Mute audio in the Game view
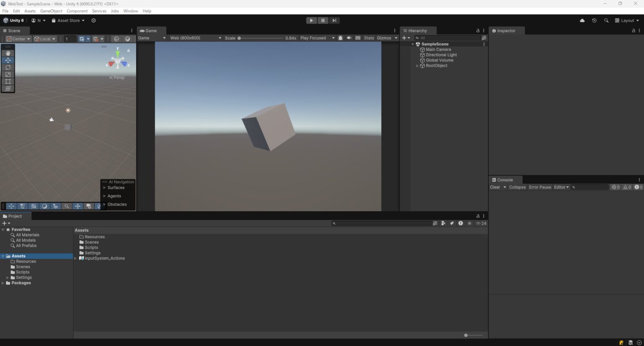This screenshot has height=346, width=644. (349, 38)
